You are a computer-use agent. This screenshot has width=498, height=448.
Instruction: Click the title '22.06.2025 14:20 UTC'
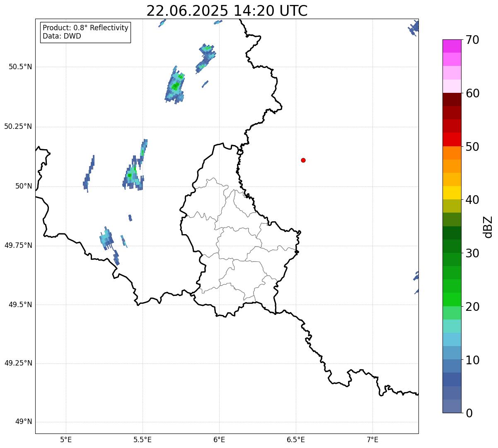227,11
